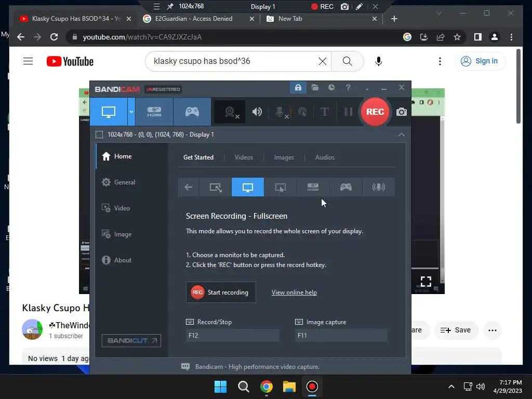Open output folder icon in Bandicam title bar
Viewport: 532px width, 399px height.
315,87
